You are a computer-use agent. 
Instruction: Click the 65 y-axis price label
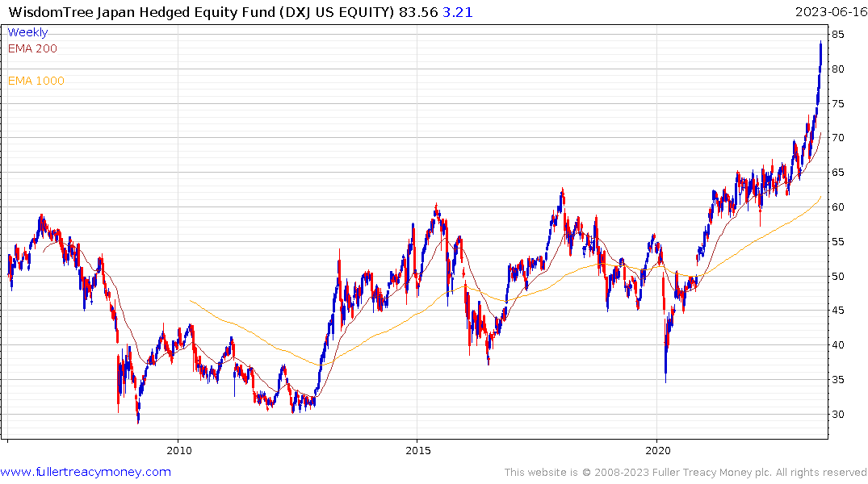click(838, 173)
